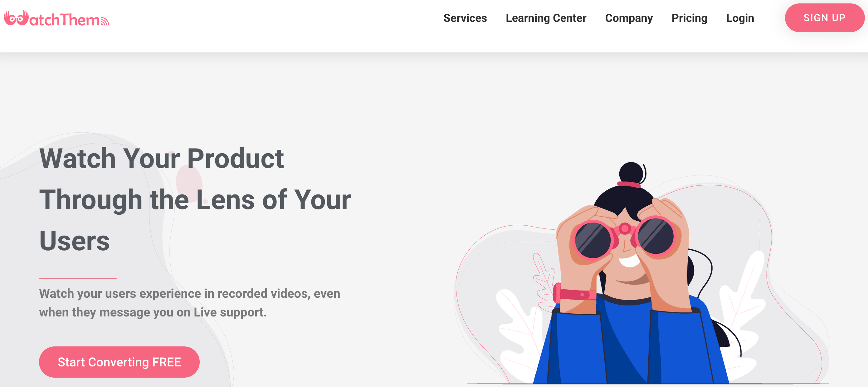The height and width of the screenshot is (387, 868).
Task: Click the black hair bun on illustration
Action: point(631,173)
